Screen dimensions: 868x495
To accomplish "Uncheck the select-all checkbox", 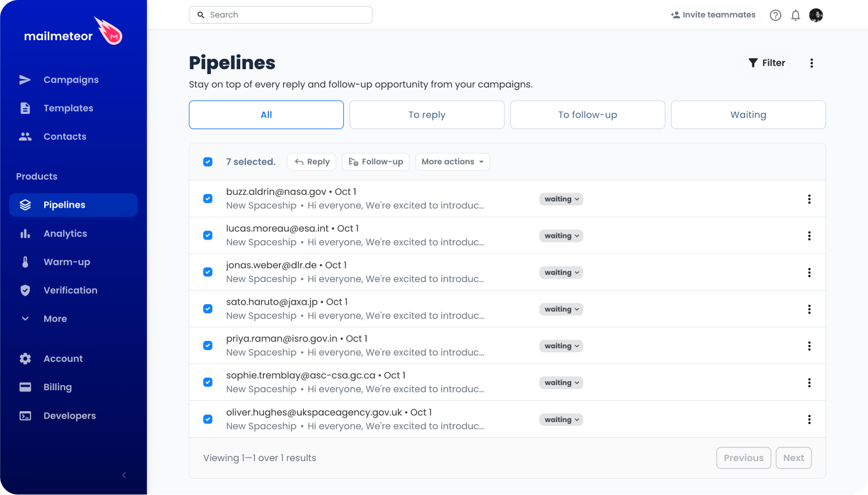I will 208,162.
